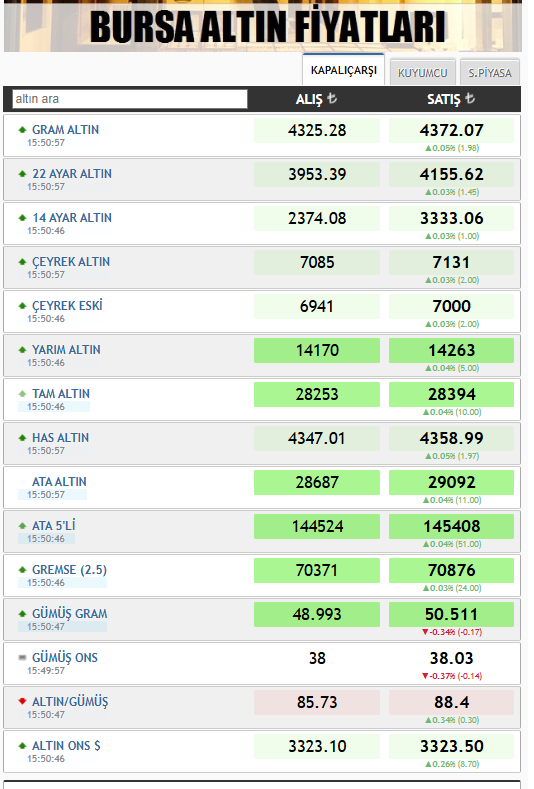Switch to the KUYUMCU tab
This screenshot has width=534, height=789.
[422, 72]
